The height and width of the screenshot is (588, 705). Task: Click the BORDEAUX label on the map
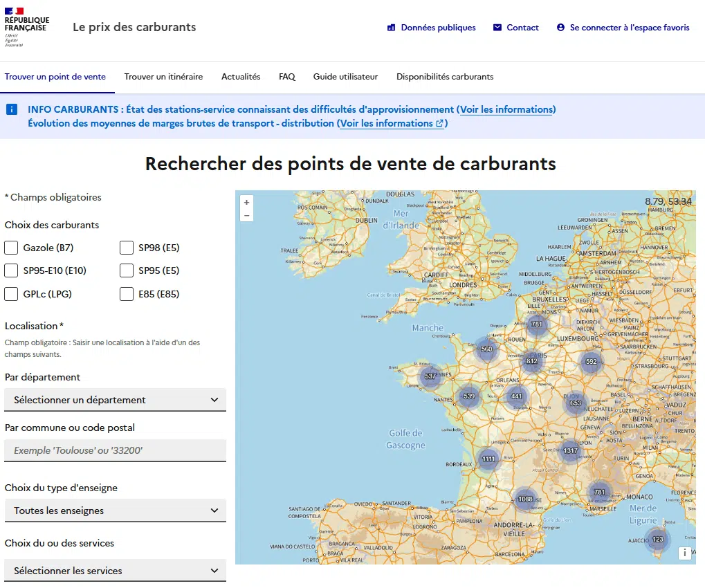click(459, 464)
